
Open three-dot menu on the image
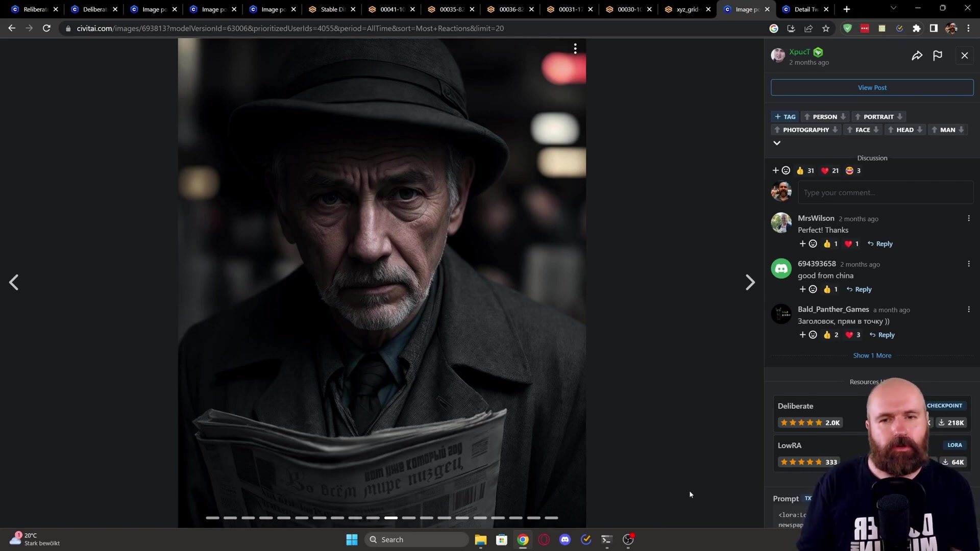(575, 48)
